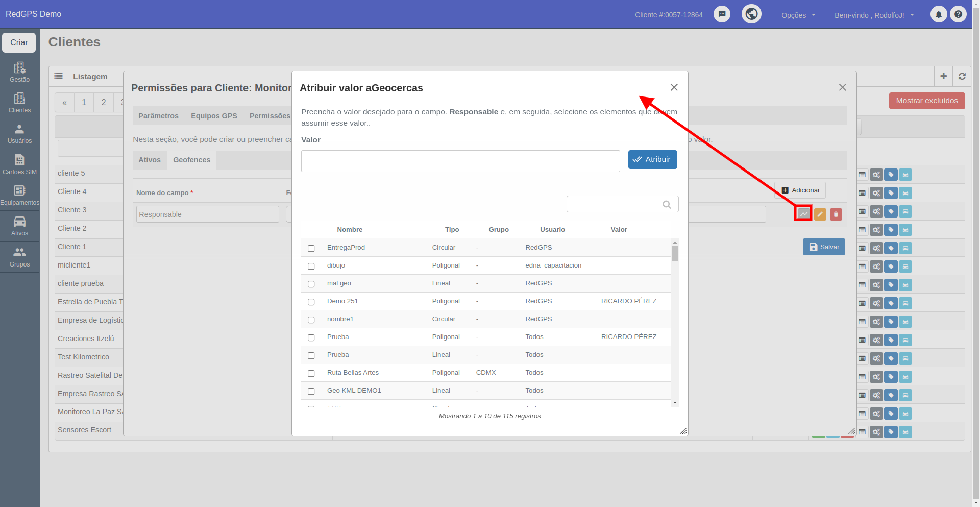Viewport: 980px width, 507px height.
Task: Click the refresh icon in the Listagem header
Action: coord(962,76)
